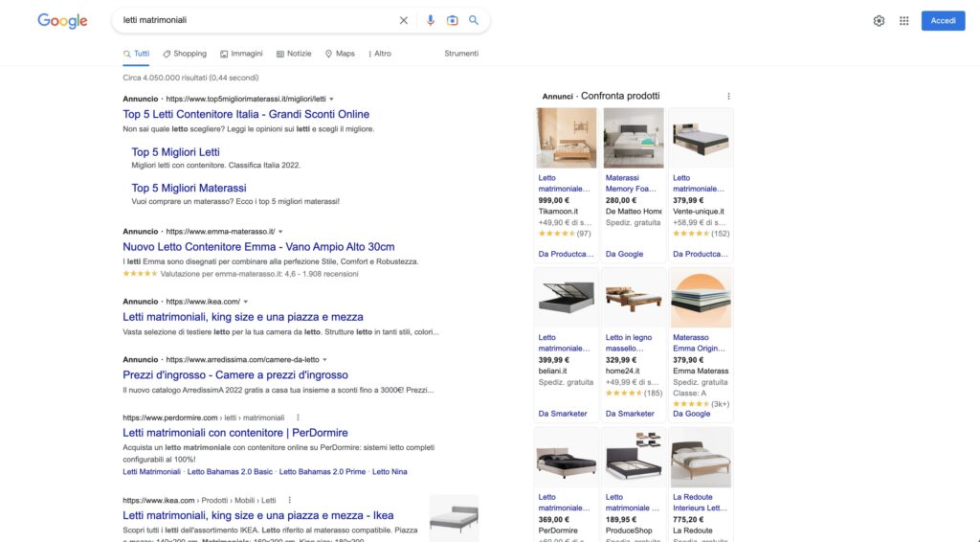Open beliani.it storage bed product image
Screen dimensions: 980x542
(567, 298)
